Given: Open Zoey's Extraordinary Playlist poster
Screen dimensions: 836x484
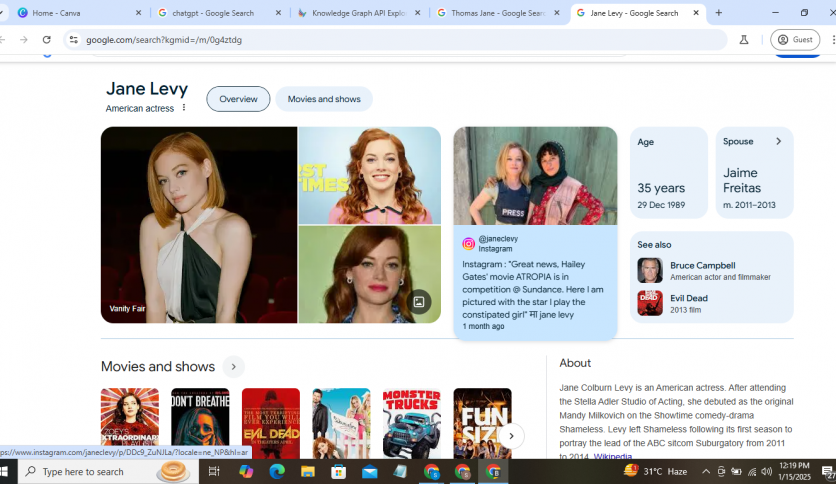Looking at the screenshot, I should click(x=130, y=423).
